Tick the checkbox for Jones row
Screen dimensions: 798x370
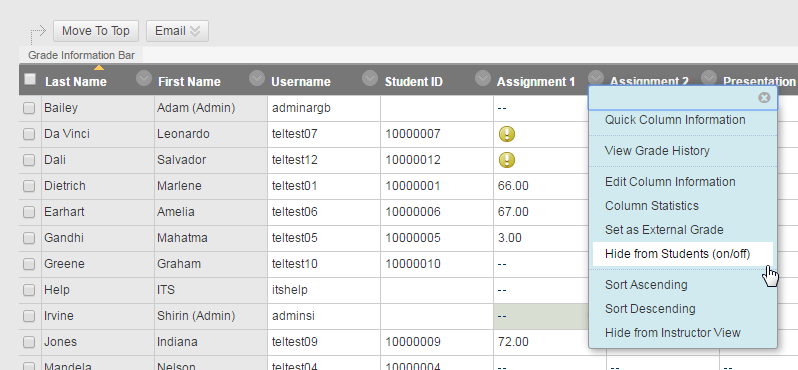click(x=29, y=341)
